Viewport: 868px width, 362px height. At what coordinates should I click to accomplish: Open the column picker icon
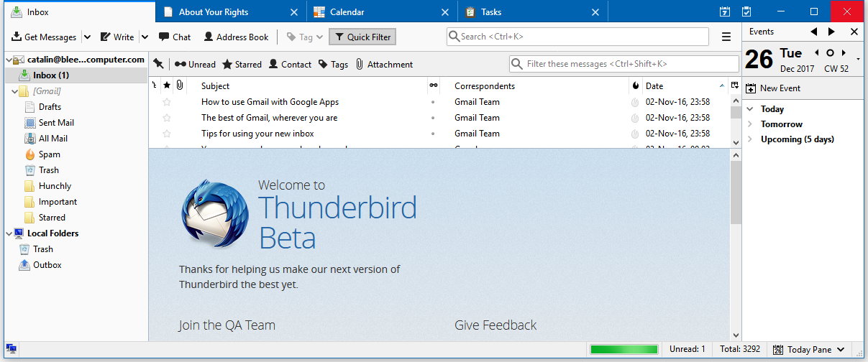coord(735,86)
